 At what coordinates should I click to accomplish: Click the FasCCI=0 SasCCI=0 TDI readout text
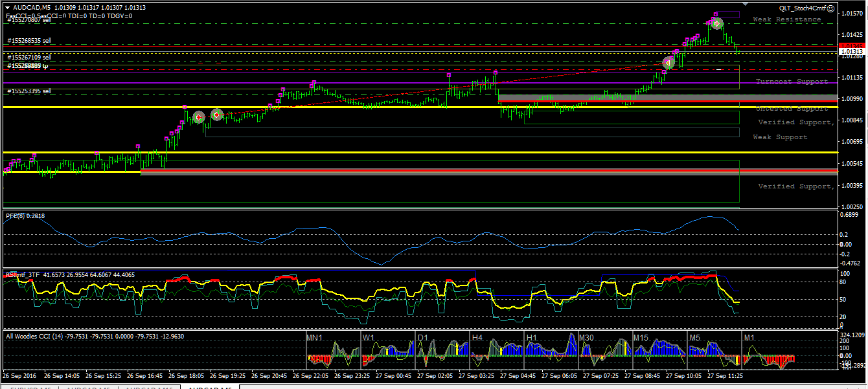tap(69, 15)
